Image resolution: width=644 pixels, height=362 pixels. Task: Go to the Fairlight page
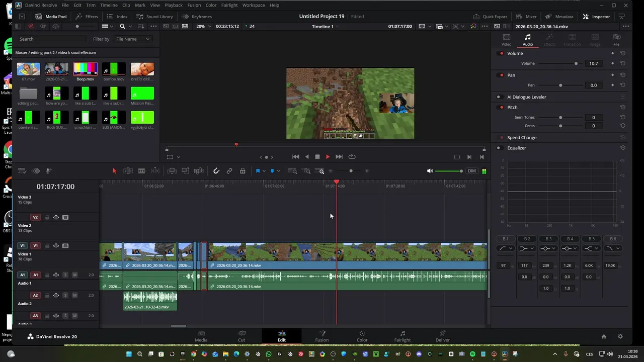[x=403, y=336]
